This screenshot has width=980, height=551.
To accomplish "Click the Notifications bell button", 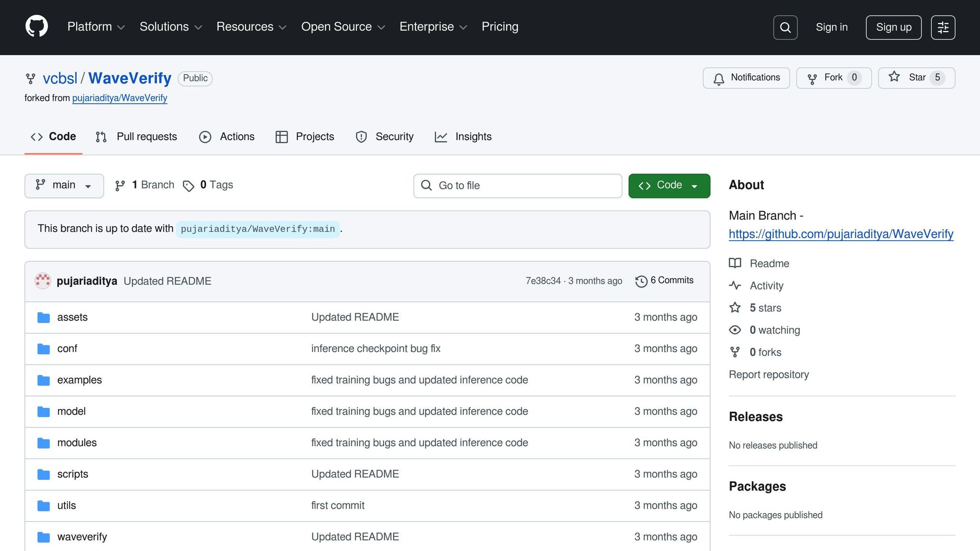I will click(x=746, y=78).
